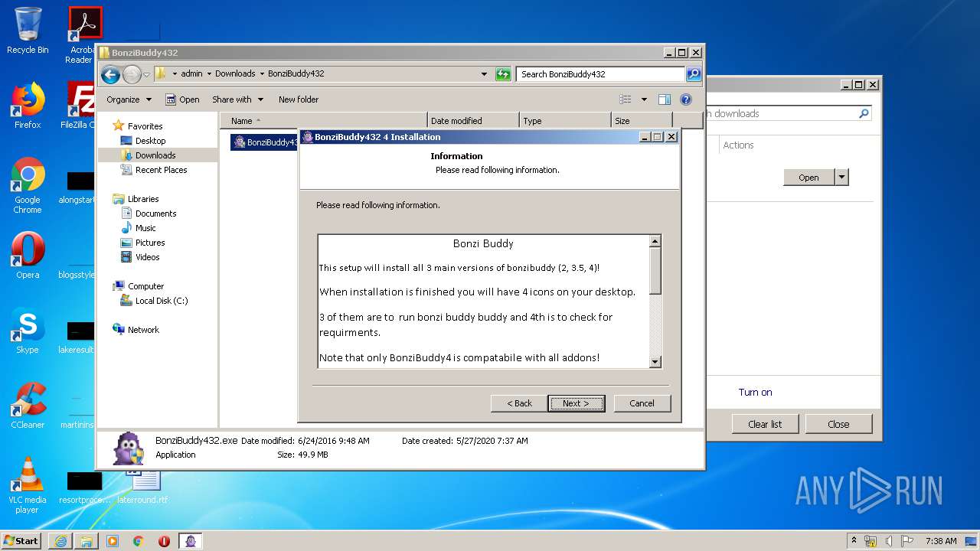Open the Documents library
980x551 pixels.
(155, 214)
